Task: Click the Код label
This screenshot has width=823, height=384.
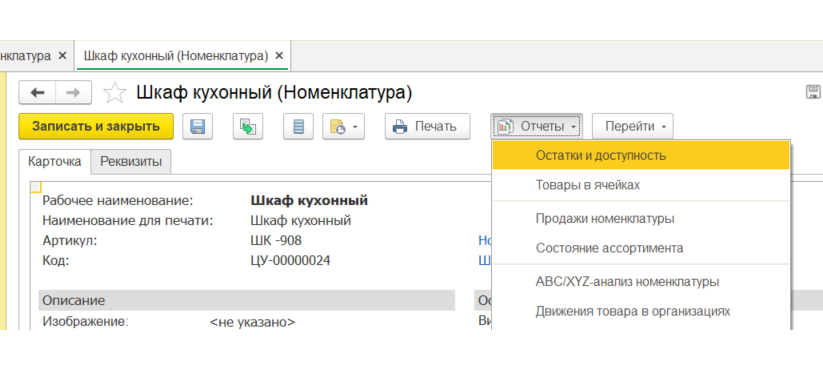Action: 56,260
